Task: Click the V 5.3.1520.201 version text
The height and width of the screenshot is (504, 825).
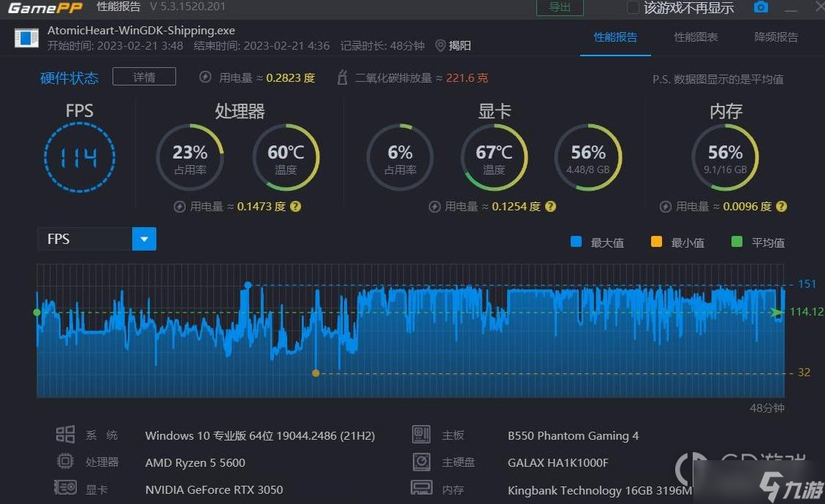Action: pyautogui.click(x=187, y=7)
